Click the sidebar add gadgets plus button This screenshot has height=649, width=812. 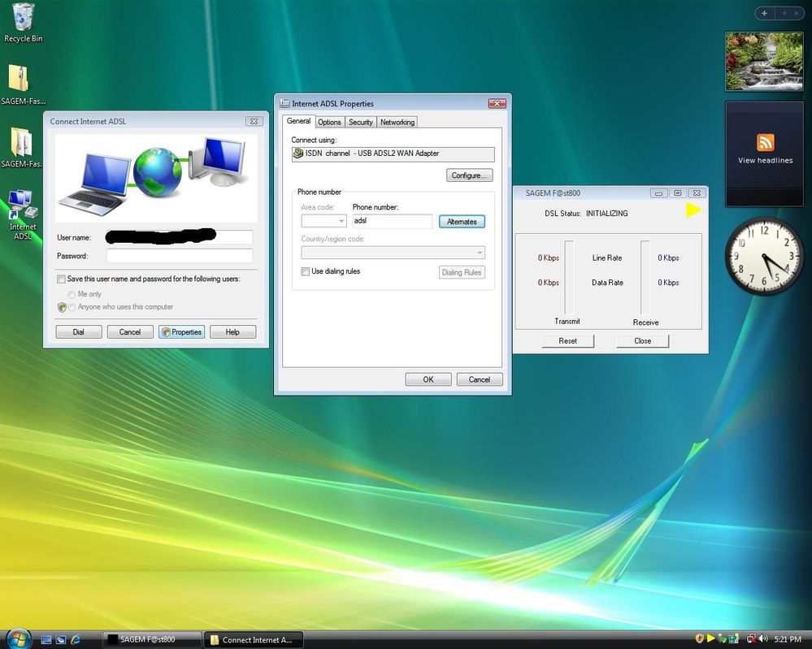[x=764, y=13]
